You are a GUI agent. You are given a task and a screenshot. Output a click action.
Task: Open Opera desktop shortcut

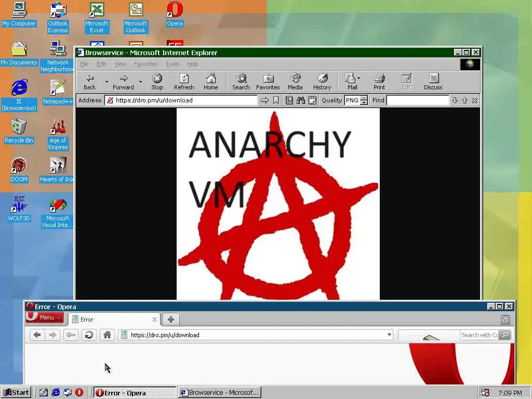(x=175, y=14)
